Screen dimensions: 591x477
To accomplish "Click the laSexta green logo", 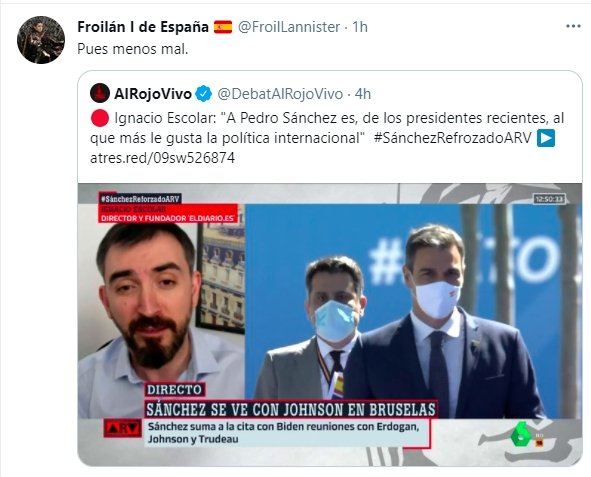I will [522, 435].
